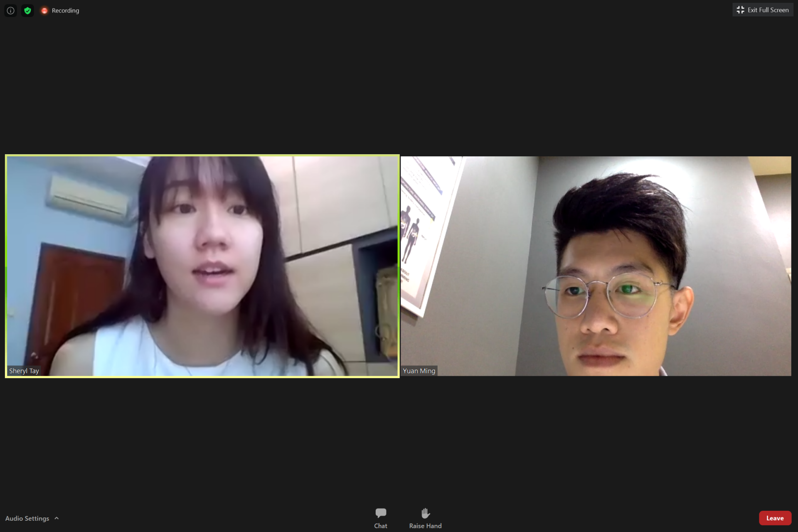Click the Yuan Ming name label
This screenshot has height=532, width=798.
419,371
